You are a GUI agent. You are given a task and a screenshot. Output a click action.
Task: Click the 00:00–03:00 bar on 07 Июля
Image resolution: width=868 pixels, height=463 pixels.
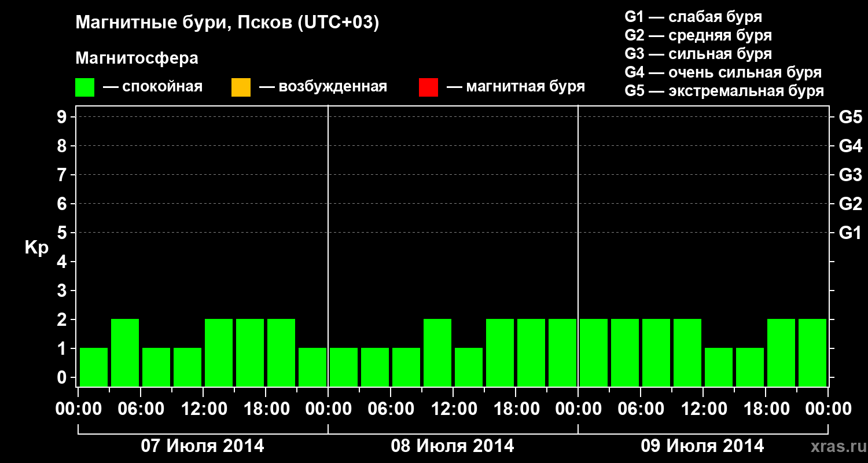[94, 367]
